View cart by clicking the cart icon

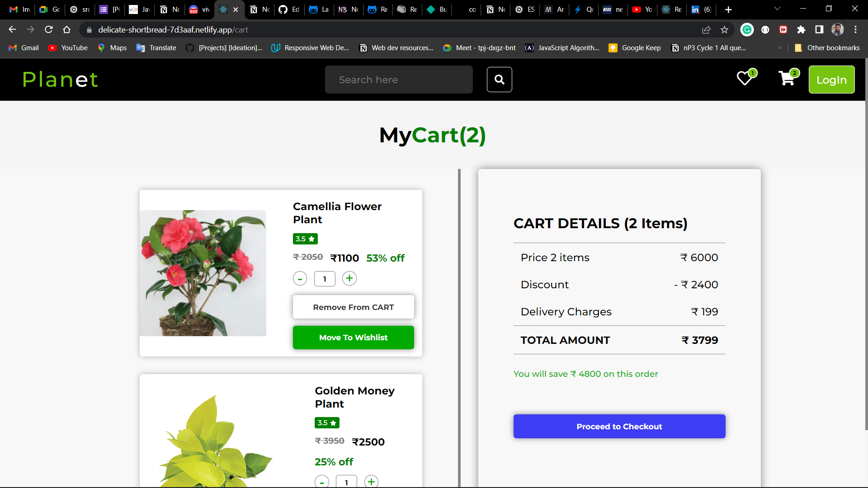pos(787,79)
